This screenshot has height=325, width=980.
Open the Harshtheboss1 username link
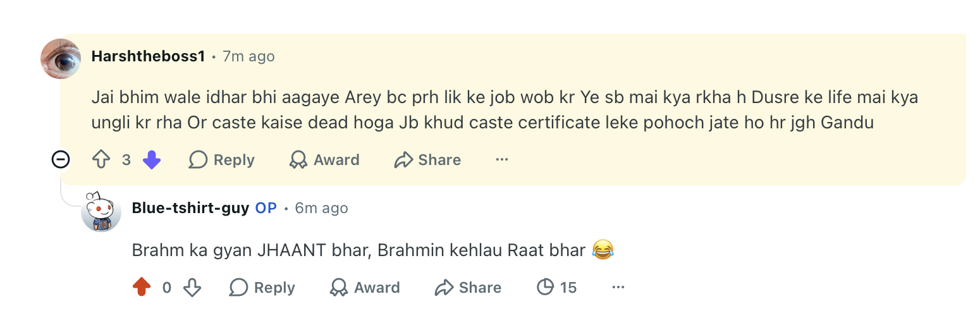click(149, 56)
